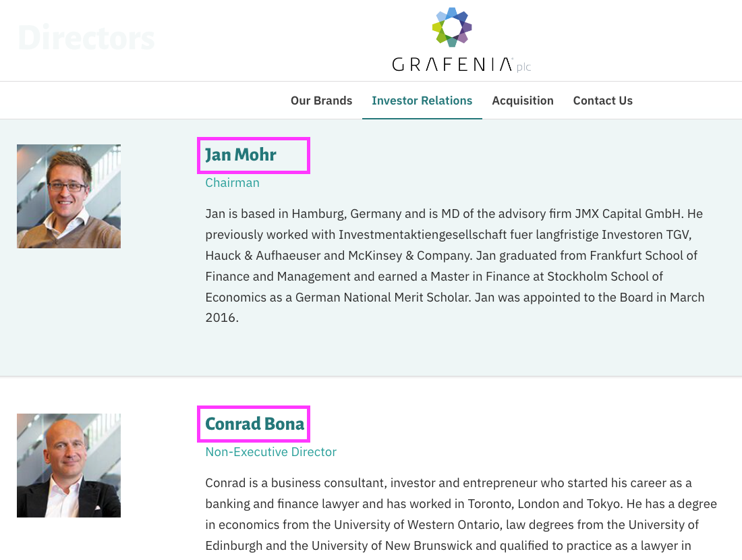Click the small plc text beside logo
This screenshot has width=742, height=560.
(524, 67)
